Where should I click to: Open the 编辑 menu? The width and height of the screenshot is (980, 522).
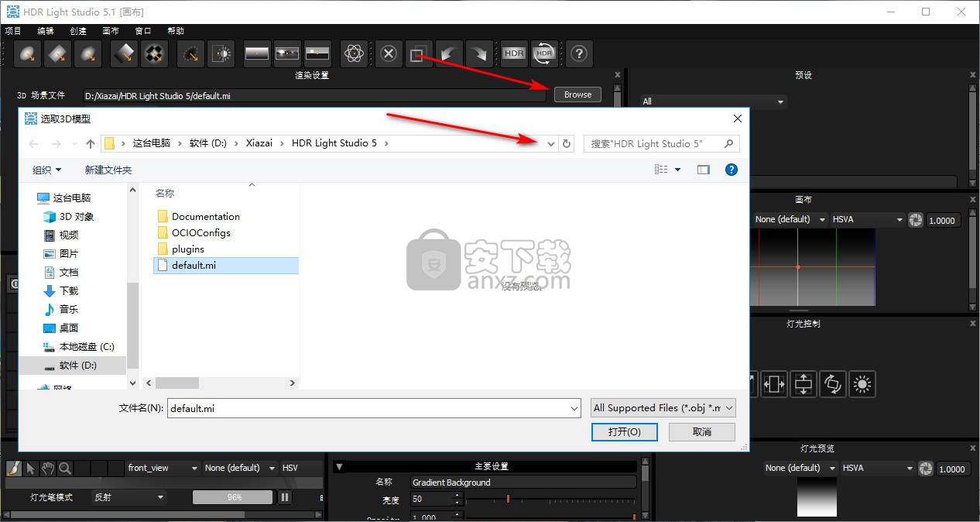point(46,31)
